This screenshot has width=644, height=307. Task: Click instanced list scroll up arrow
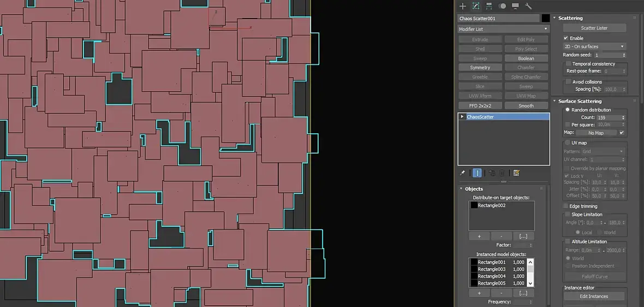[x=530, y=262]
